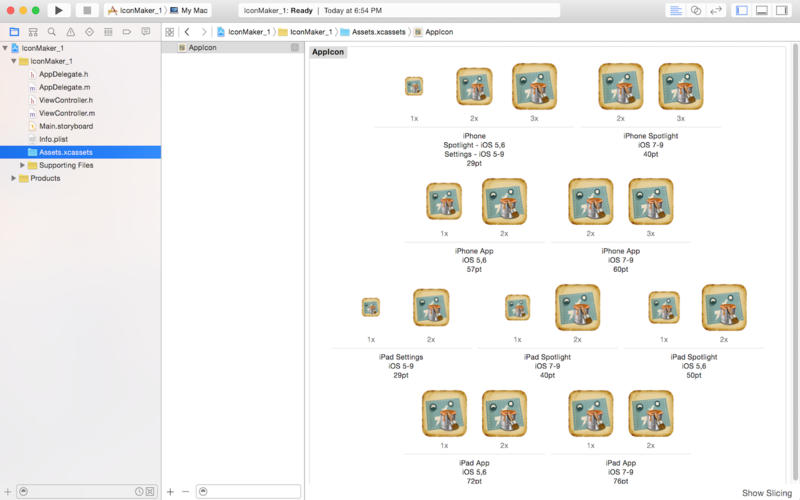Switch to the Assistant editor
The height and width of the screenshot is (500, 800).
(696, 10)
